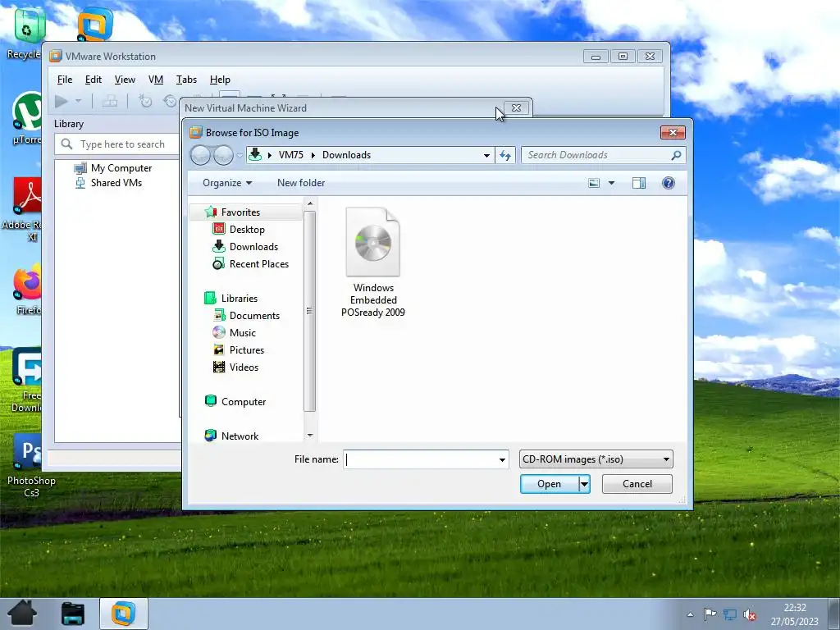Open the Help menu in VMware Workstation
Image resolution: width=840 pixels, height=630 pixels.
[220, 80]
